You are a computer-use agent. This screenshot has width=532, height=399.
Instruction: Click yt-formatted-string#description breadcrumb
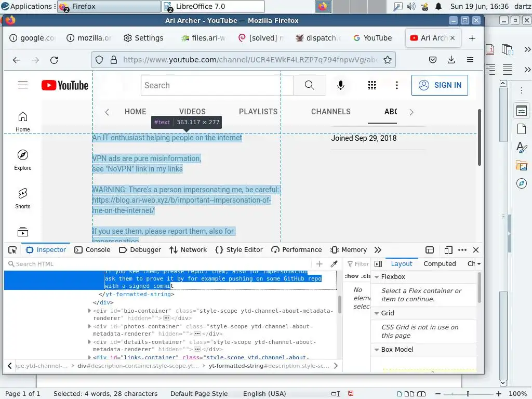269,366
